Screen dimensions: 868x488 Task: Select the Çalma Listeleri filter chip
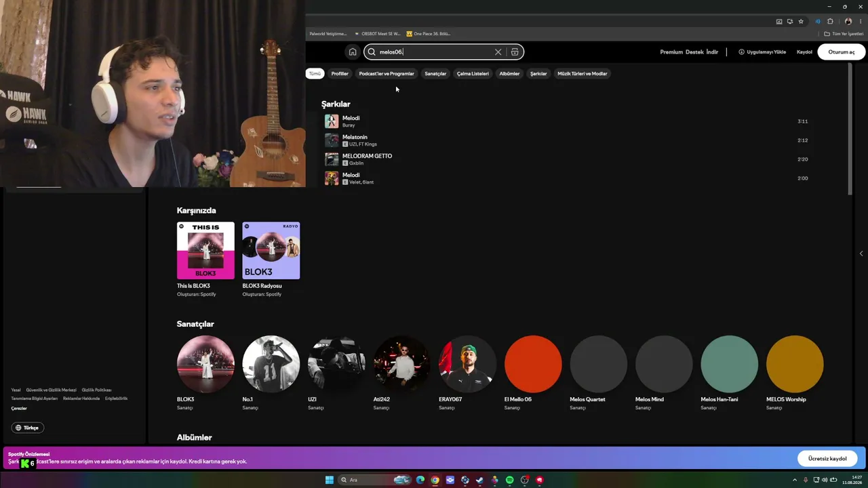tap(473, 73)
